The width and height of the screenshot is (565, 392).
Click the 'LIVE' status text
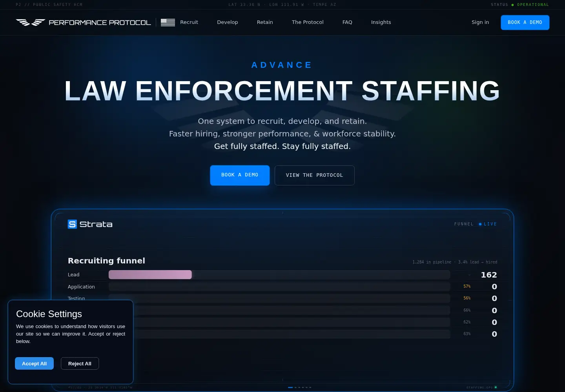[490, 224]
